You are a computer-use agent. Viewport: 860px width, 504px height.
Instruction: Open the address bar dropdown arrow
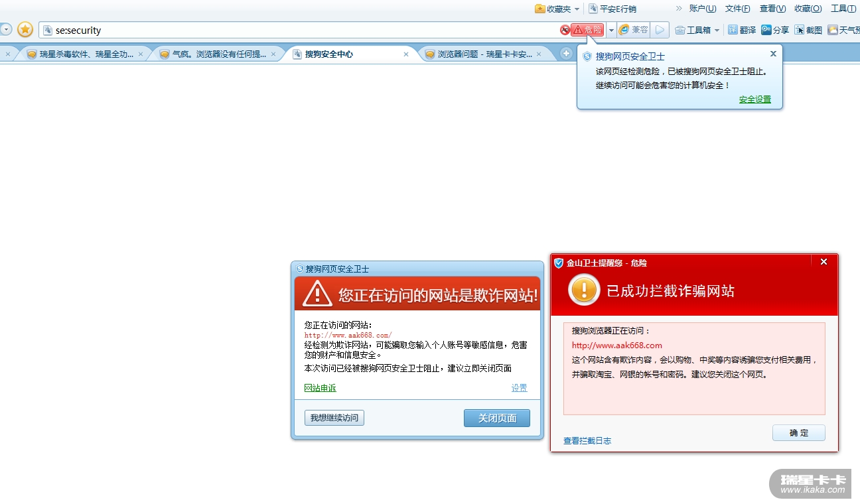[611, 30]
